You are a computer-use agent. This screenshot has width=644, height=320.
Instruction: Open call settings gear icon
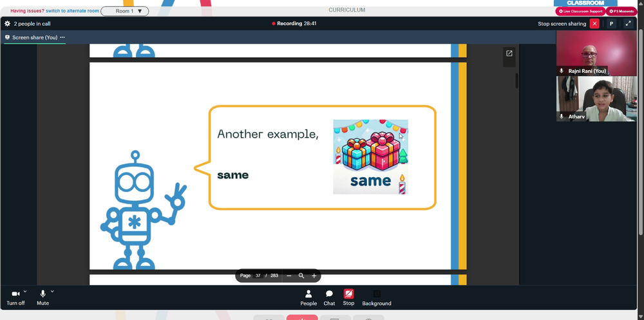(7, 23)
